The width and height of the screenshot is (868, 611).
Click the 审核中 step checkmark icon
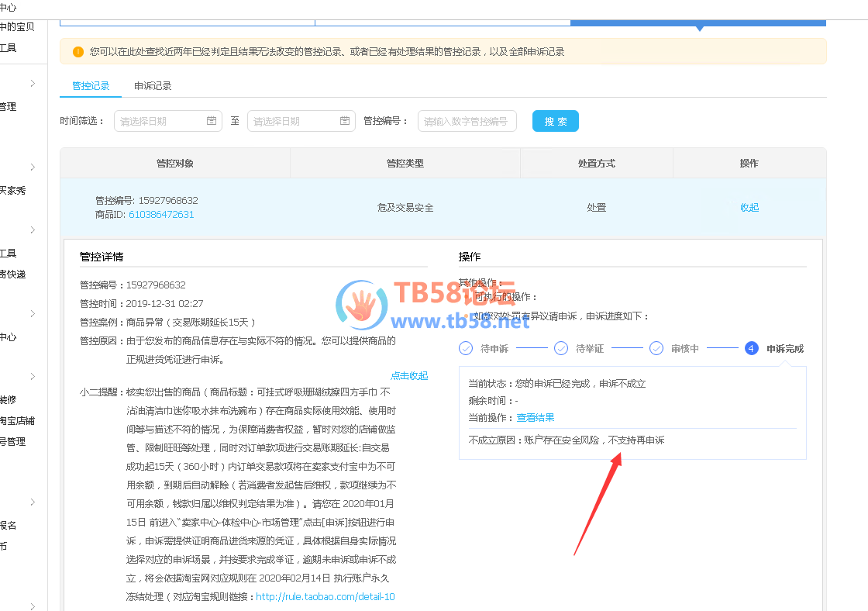coord(656,348)
